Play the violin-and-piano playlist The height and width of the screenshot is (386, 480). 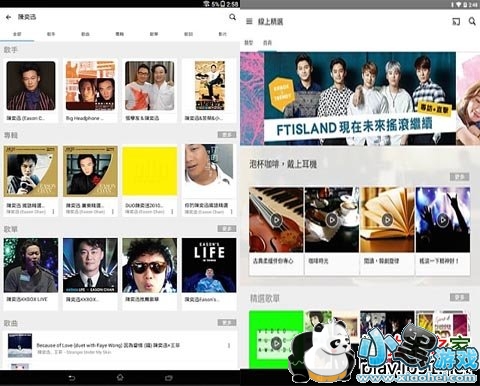(276, 220)
